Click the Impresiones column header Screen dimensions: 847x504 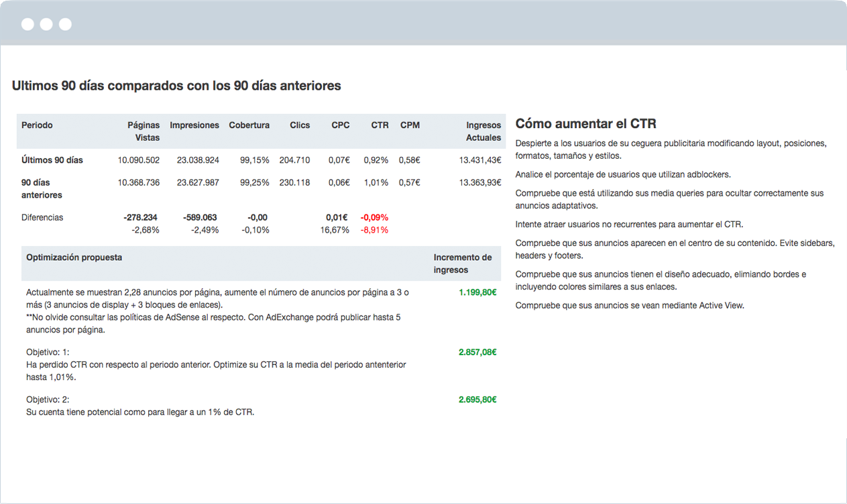point(194,125)
